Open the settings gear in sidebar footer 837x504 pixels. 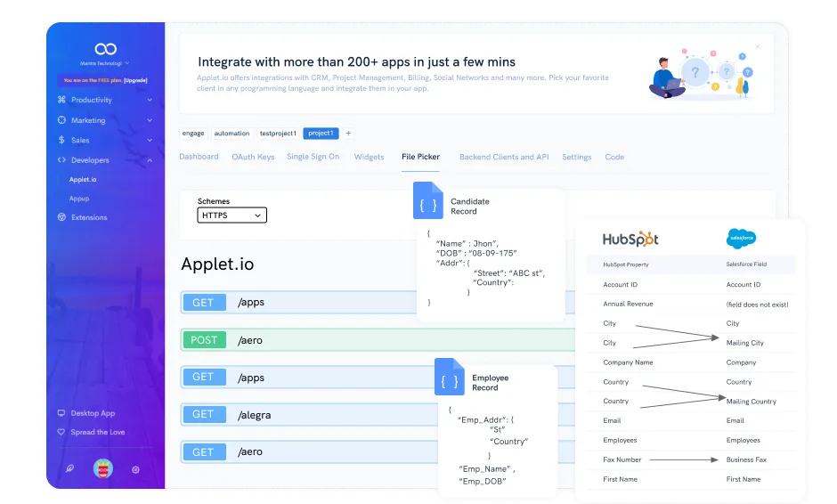(x=135, y=469)
